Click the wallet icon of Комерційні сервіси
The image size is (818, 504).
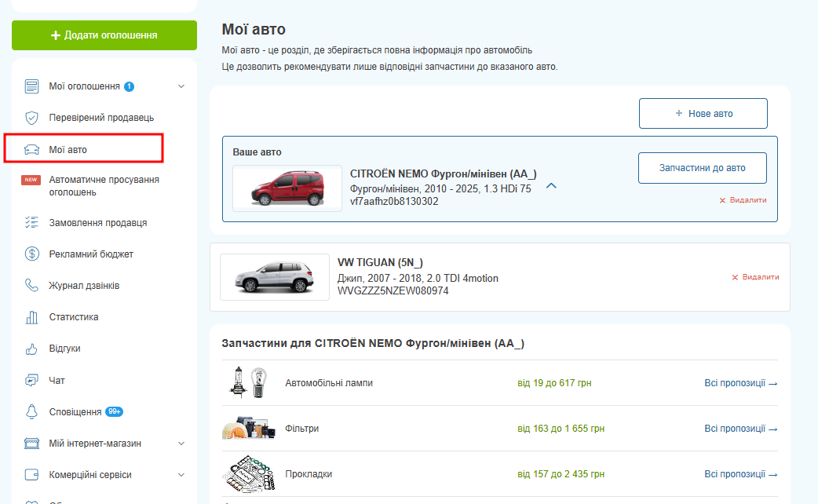[32, 475]
